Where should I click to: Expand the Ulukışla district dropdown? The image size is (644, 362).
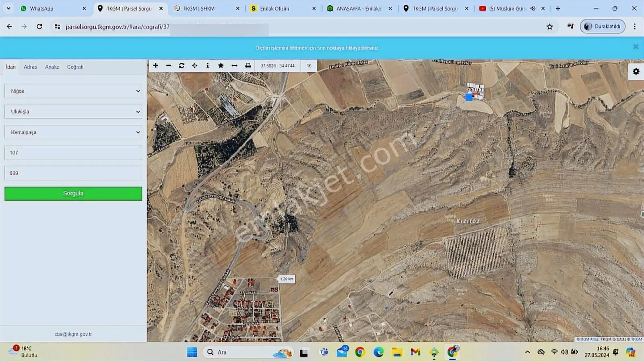click(x=73, y=111)
